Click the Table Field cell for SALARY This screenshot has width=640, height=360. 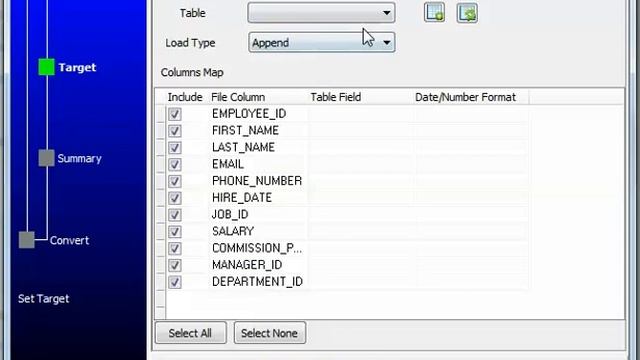(361, 231)
